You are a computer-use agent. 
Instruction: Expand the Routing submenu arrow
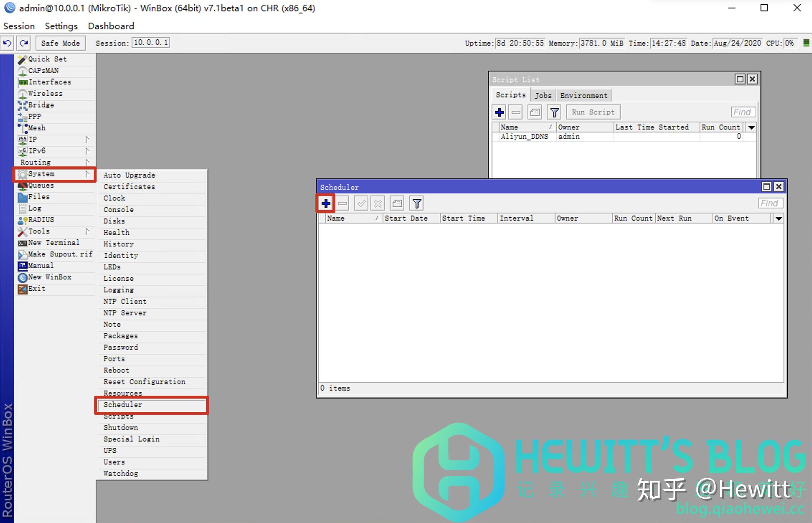pyautogui.click(x=87, y=162)
